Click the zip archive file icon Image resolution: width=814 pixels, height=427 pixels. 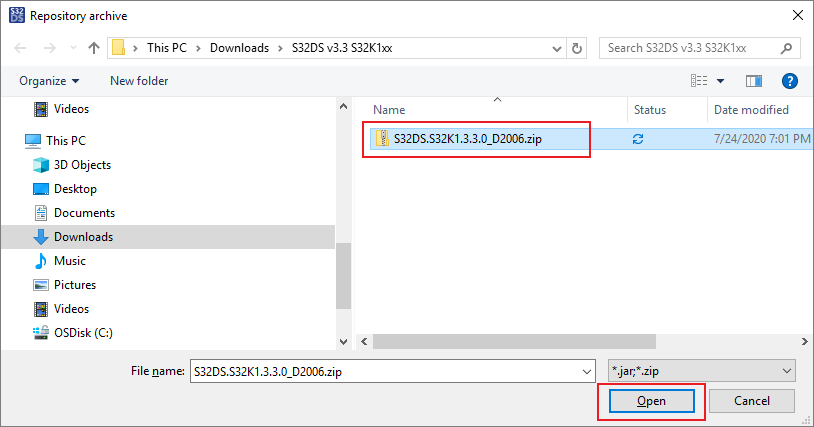tap(383, 139)
